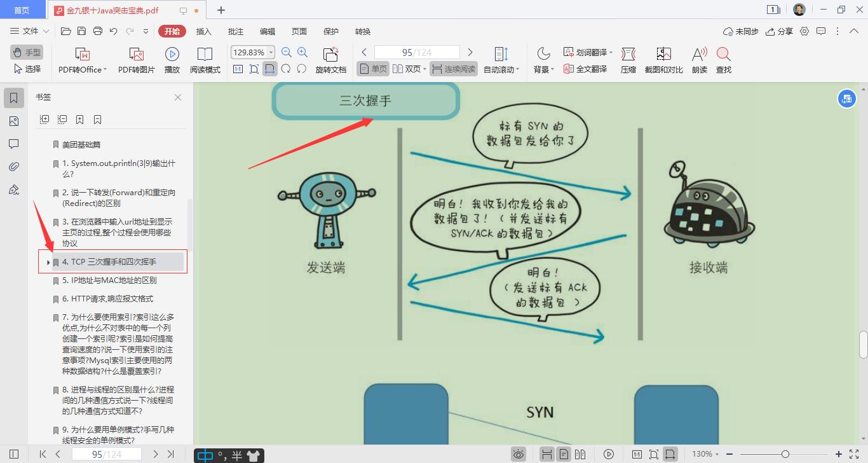Toggle navigation pane at bottom-left
This screenshot has height=463, width=868.
point(14,454)
